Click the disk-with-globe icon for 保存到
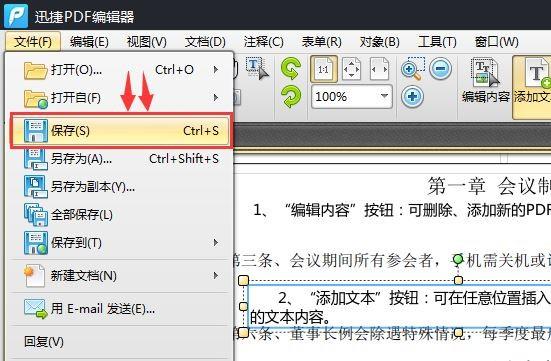 [x=36, y=243]
